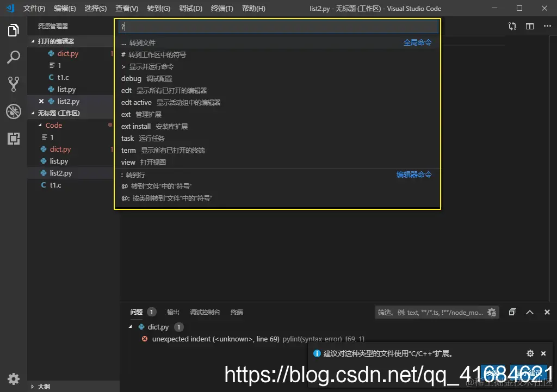Select the 转到文件 quick open entry
557x392 pixels.
coord(277,42)
